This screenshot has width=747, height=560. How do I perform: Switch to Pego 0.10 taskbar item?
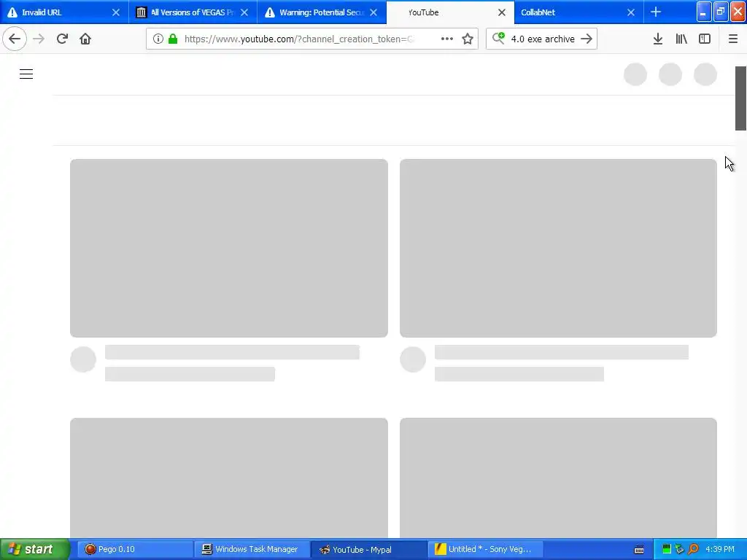point(134,549)
